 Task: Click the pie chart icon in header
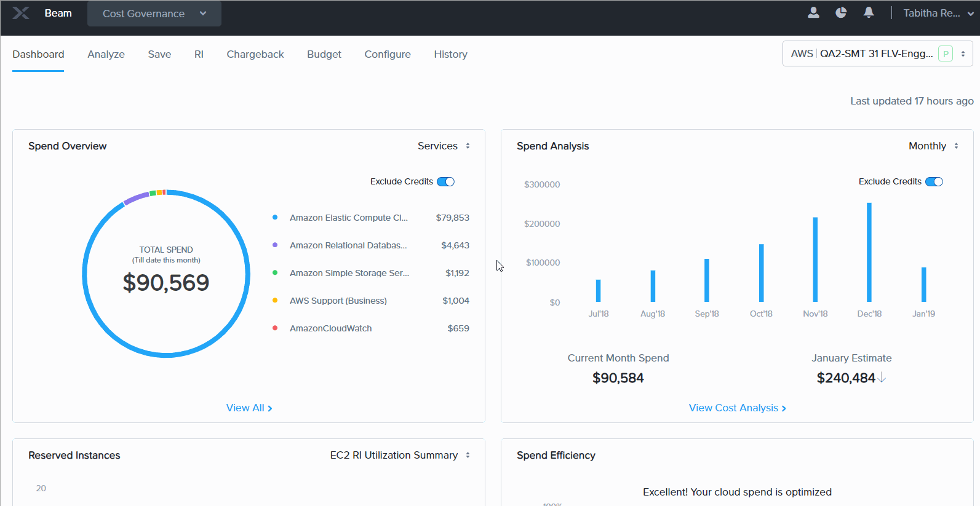[x=841, y=13]
